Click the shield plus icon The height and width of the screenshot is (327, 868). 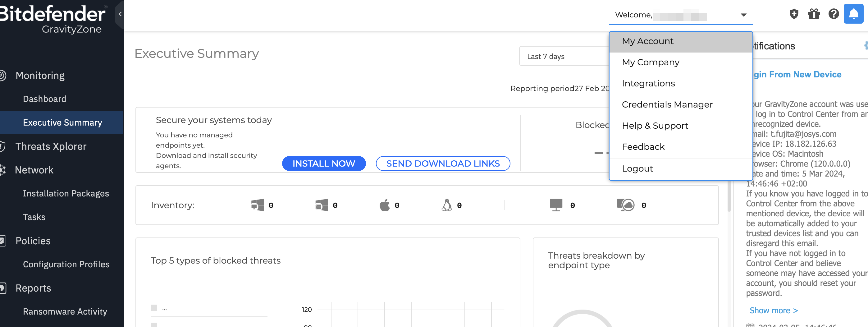tap(794, 14)
